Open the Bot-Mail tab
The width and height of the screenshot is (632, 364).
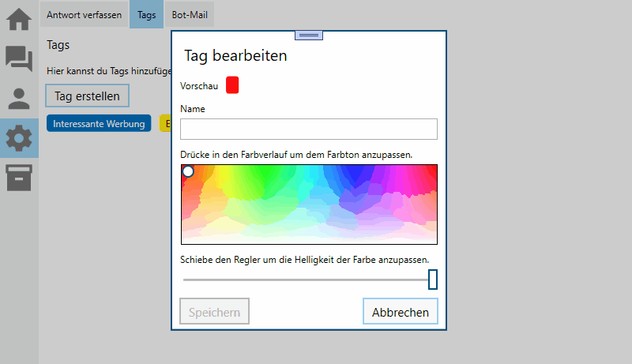pyautogui.click(x=190, y=15)
